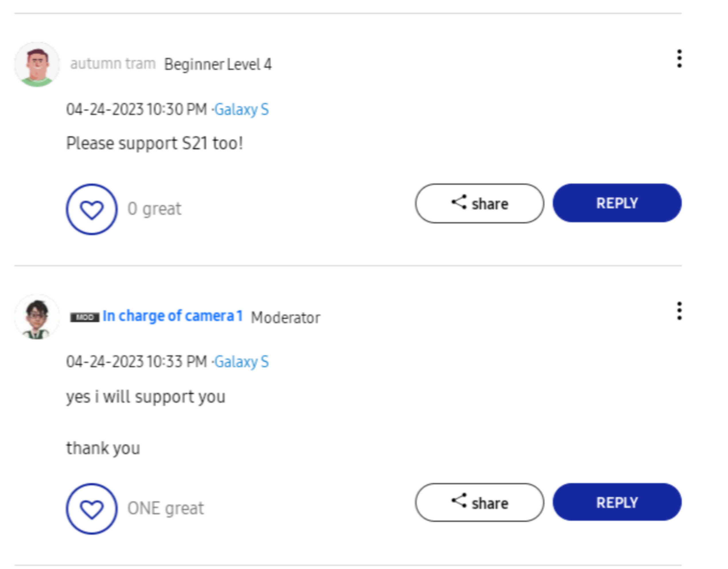Share the moderator's reply
This screenshot has height=569, width=728.
tap(479, 502)
